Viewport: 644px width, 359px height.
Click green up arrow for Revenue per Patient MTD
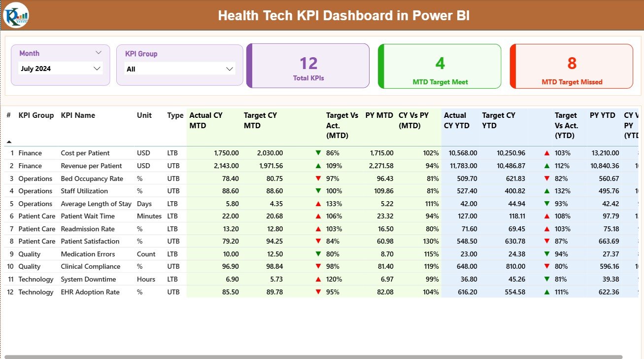318,166
